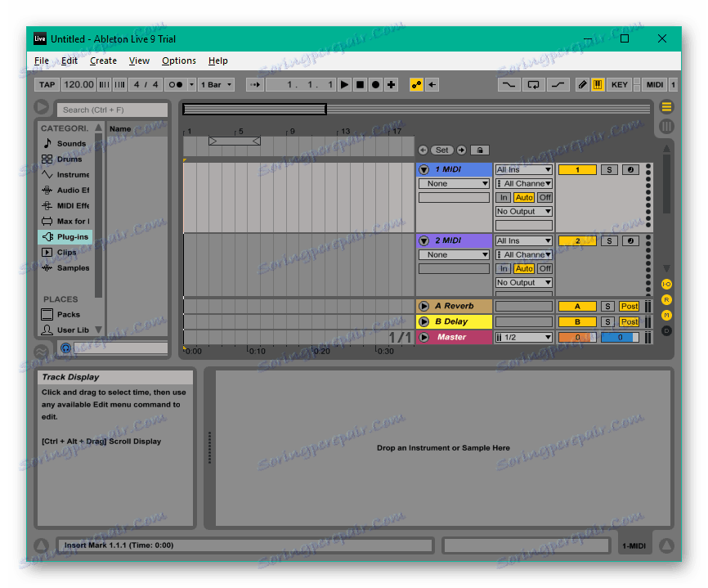This screenshot has width=708, height=588.
Task: Open the View menu
Action: 139,61
